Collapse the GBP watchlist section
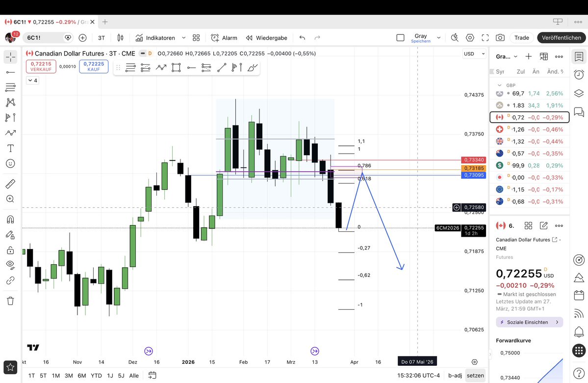 coord(499,85)
